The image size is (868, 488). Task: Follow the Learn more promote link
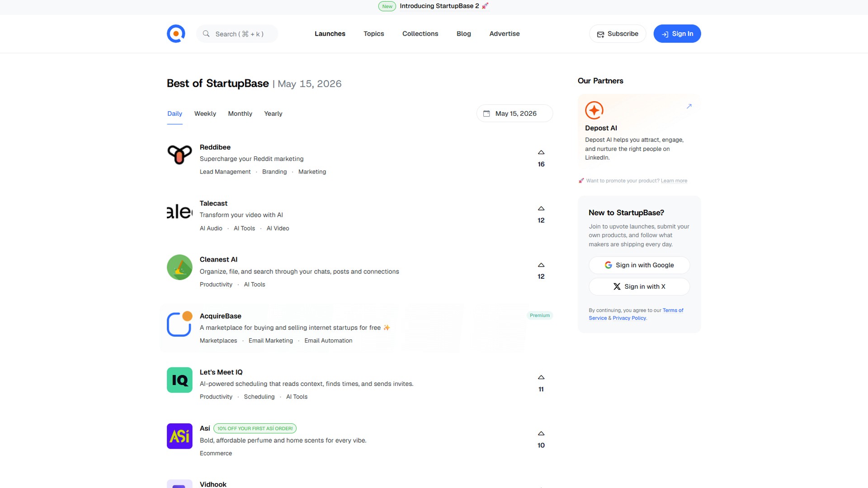674,181
